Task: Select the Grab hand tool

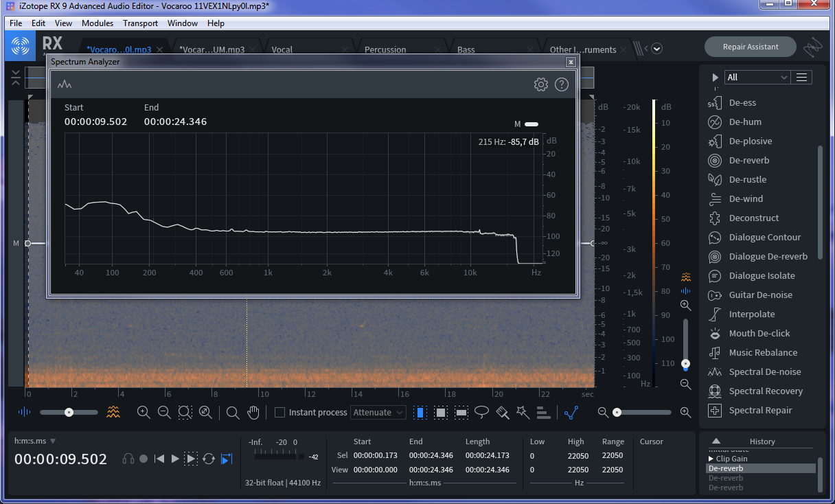Action: 253,413
